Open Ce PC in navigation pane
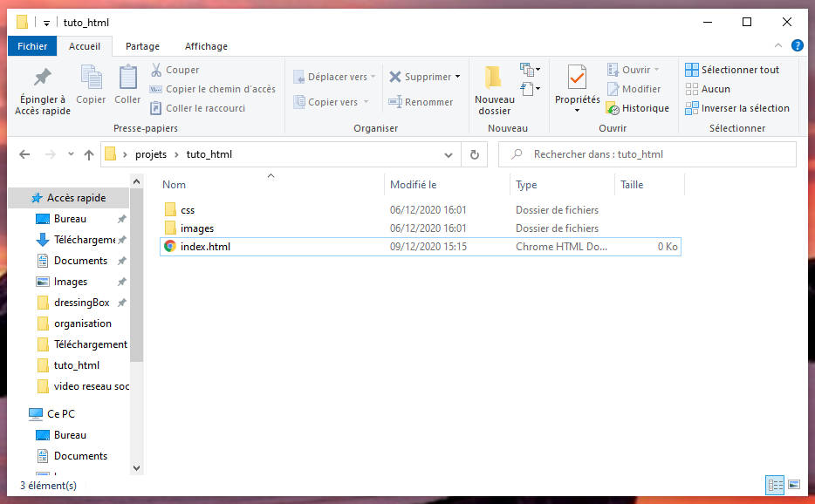Image resolution: width=815 pixels, height=504 pixels. click(52, 413)
